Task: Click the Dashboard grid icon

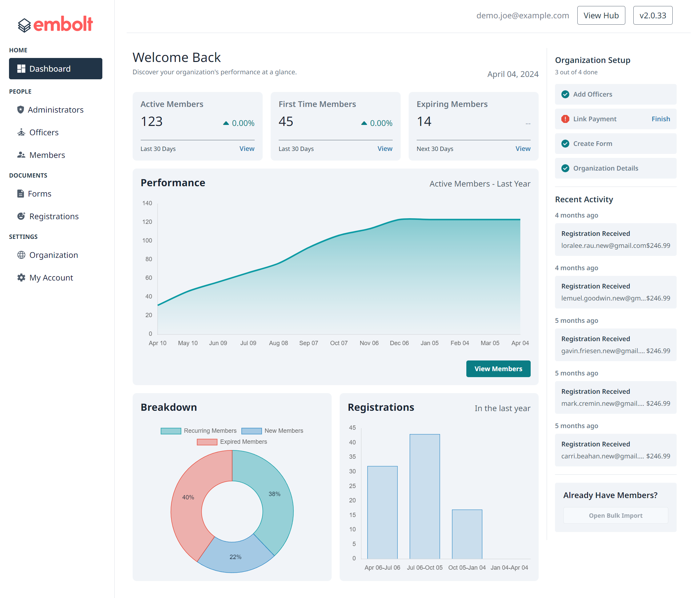Action: (21, 69)
